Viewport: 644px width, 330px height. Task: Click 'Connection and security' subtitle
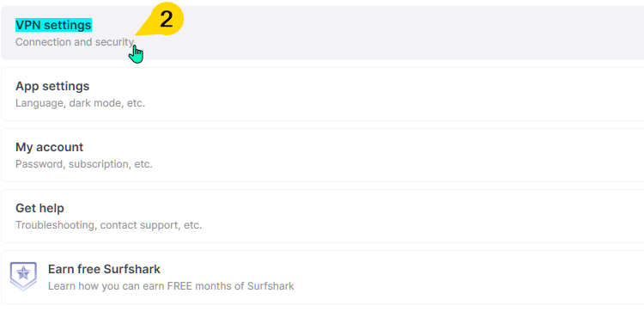click(75, 42)
